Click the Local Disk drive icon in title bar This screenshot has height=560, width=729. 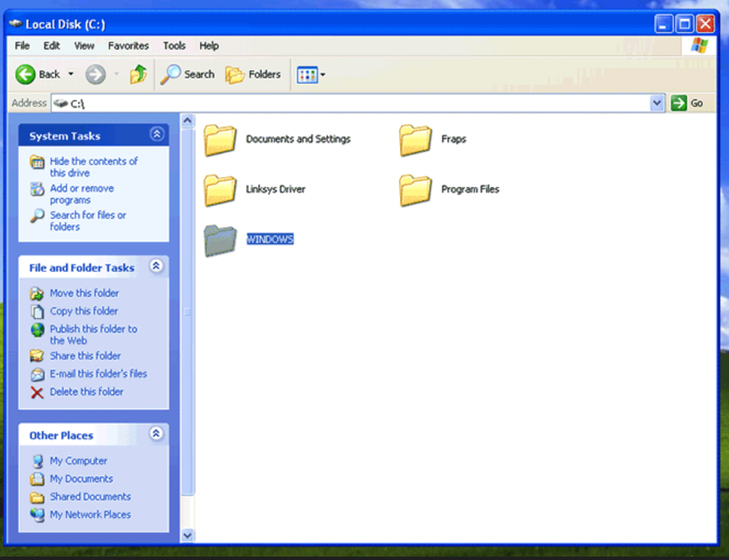(x=15, y=23)
